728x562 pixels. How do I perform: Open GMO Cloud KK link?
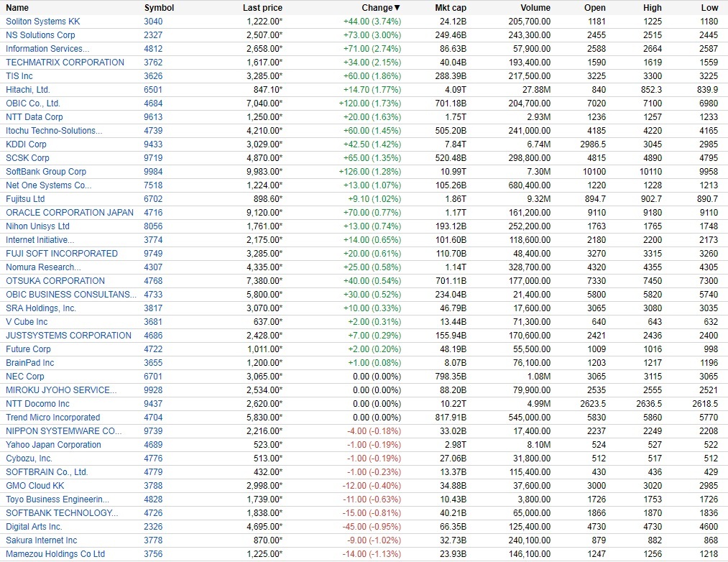click(34, 486)
